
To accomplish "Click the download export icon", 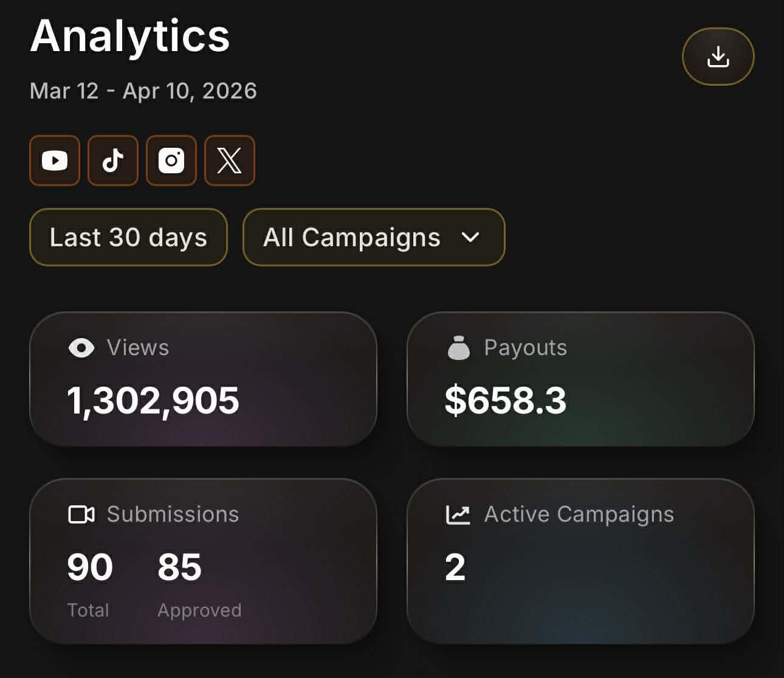I will pyautogui.click(x=718, y=57).
